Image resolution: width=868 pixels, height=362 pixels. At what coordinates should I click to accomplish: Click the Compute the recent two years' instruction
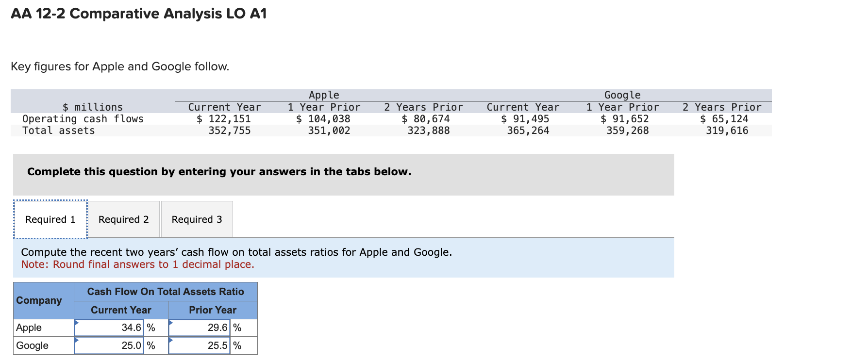point(236,252)
